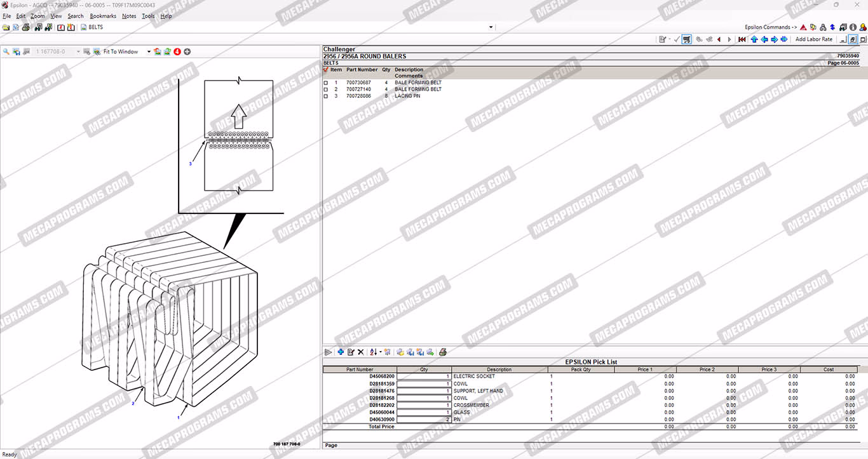This screenshot has height=459, width=868.
Task: Open the Fit To Window zoom dropdown
Action: 149,51
